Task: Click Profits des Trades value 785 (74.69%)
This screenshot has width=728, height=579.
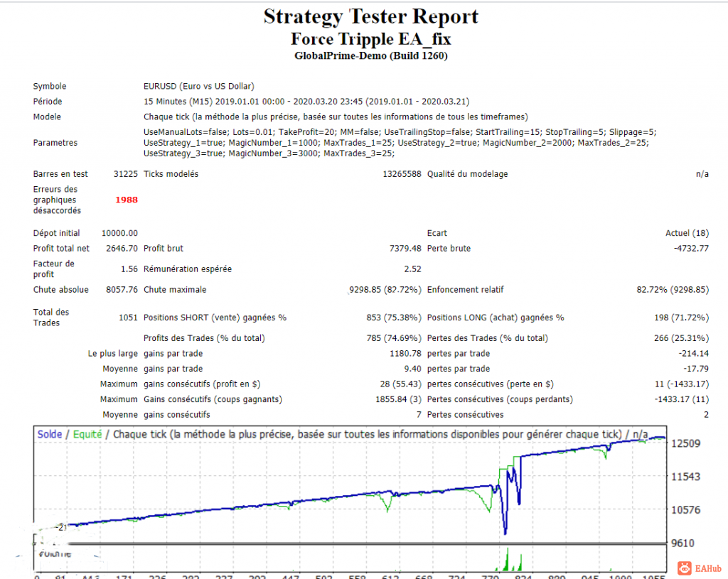Action: pos(394,338)
